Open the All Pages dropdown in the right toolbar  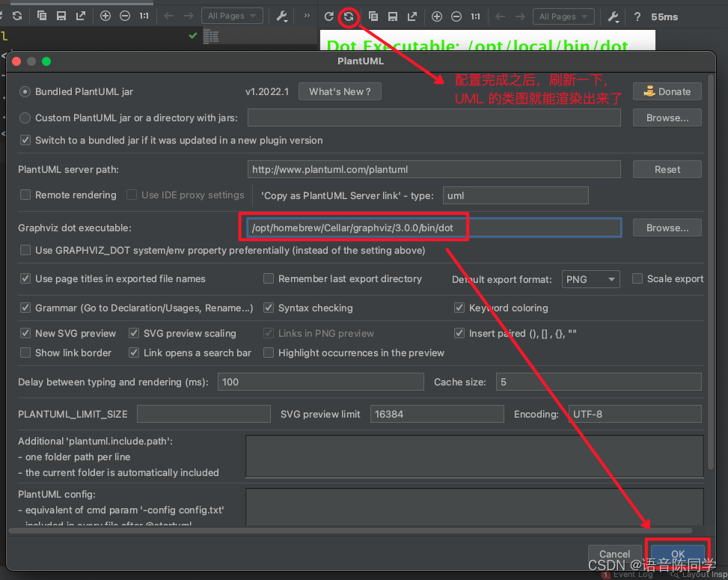563,16
